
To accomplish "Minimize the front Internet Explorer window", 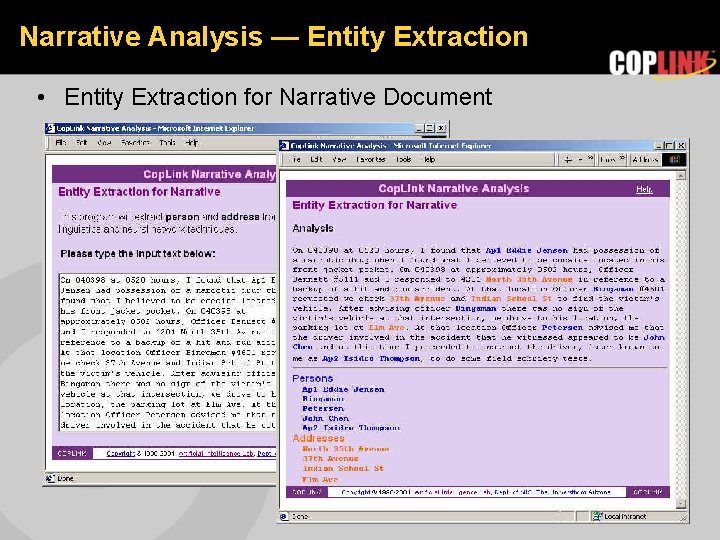I will (x=659, y=146).
